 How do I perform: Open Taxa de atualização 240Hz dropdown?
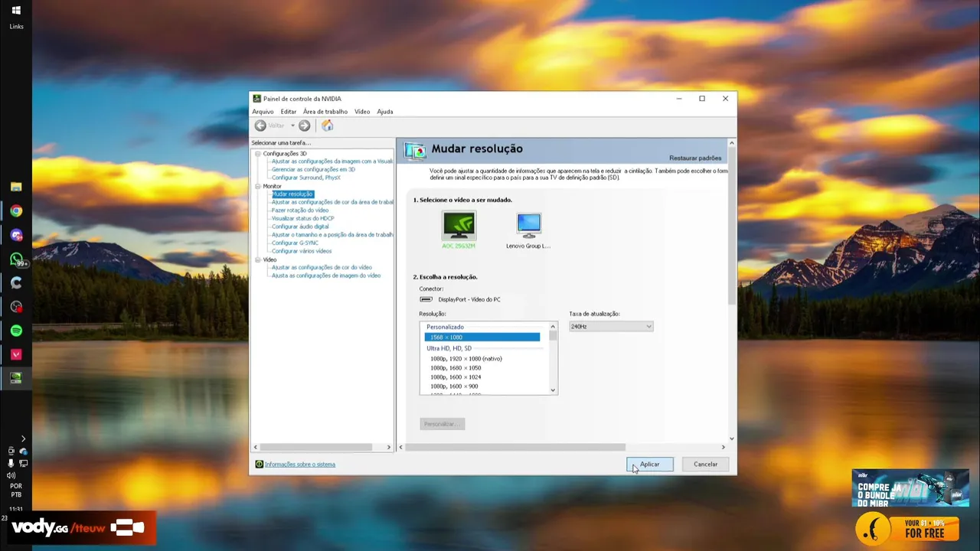[611, 327]
